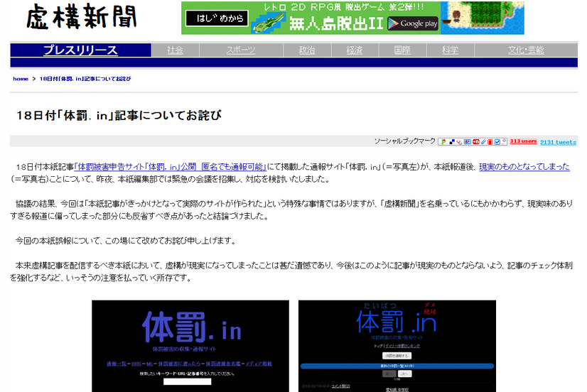Click the left 体罰.in screenshot image

(190, 346)
